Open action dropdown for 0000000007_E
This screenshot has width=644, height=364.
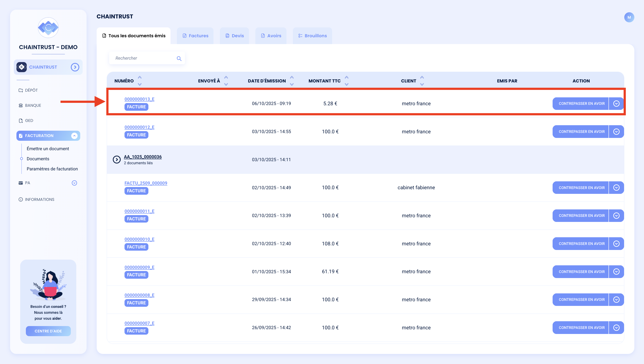(x=616, y=328)
